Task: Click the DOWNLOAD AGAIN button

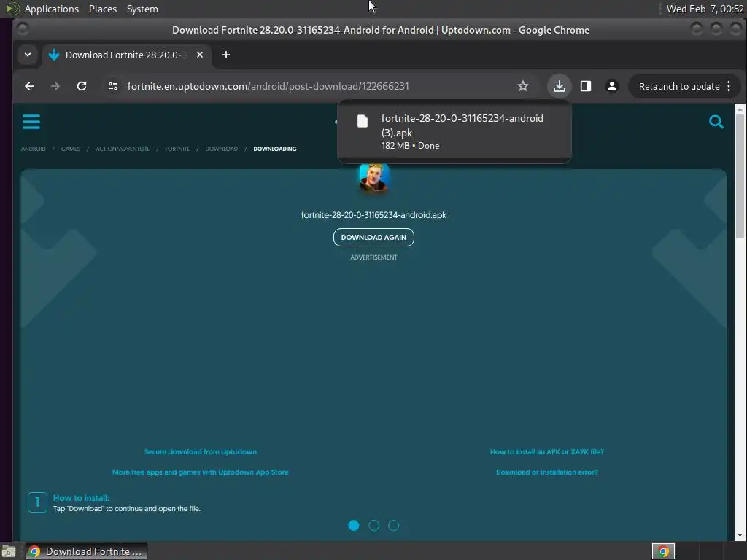Action: coord(373,237)
